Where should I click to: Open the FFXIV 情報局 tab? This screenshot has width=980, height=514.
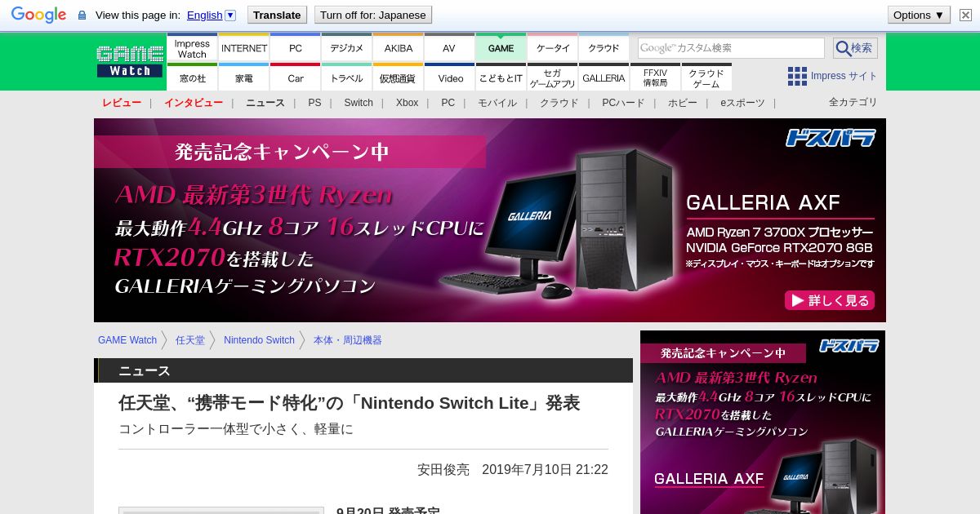pyautogui.click(x=655, y=78)
